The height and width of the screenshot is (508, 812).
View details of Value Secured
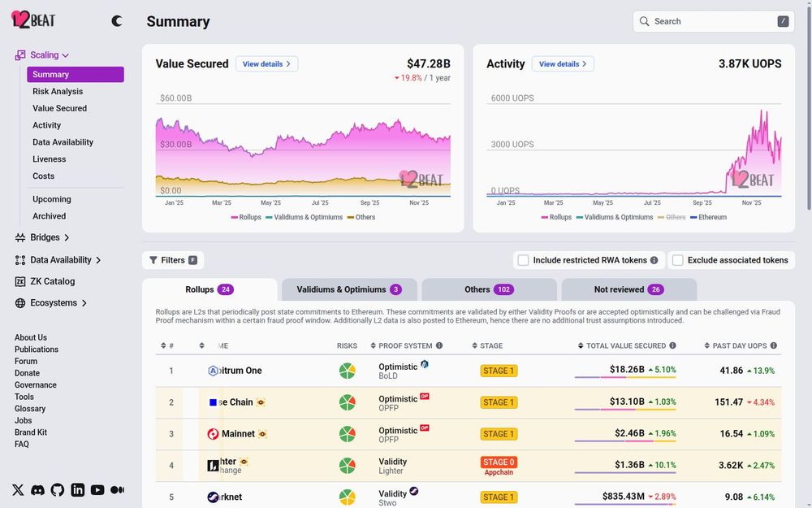(x=266, y=63)
